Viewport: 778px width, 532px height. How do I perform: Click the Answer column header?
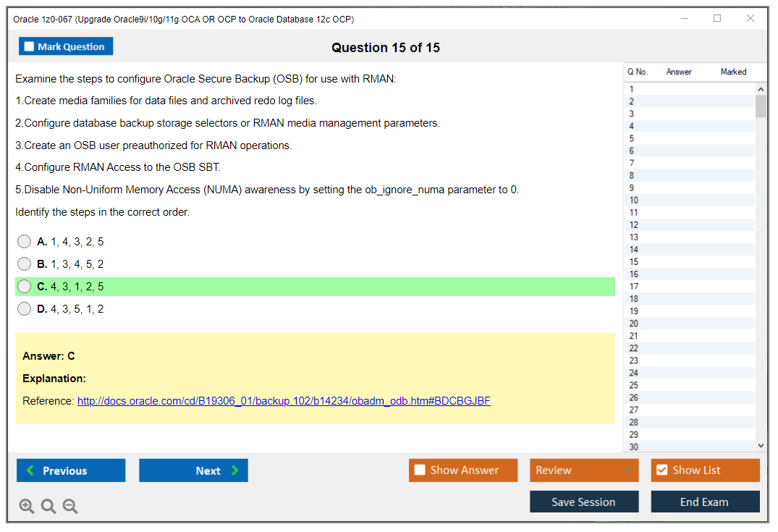[679, 72]
